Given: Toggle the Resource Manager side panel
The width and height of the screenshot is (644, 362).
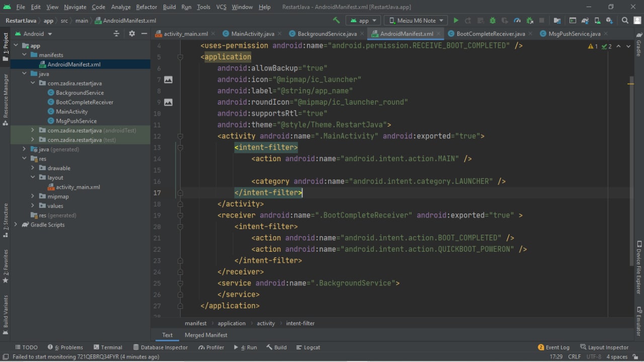Looking at the screenshot, I should point(6,100).
